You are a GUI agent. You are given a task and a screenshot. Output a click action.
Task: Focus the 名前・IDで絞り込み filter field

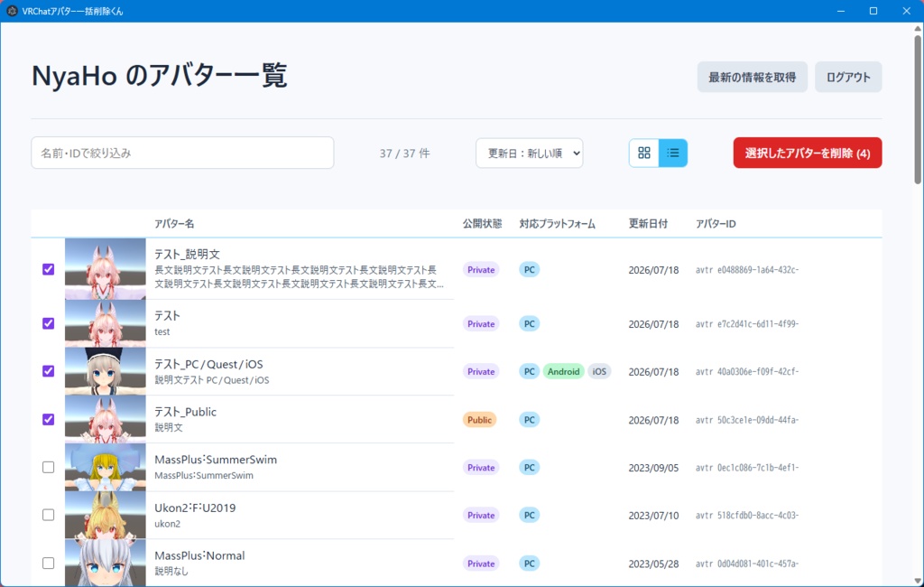[x=182, y=153]
